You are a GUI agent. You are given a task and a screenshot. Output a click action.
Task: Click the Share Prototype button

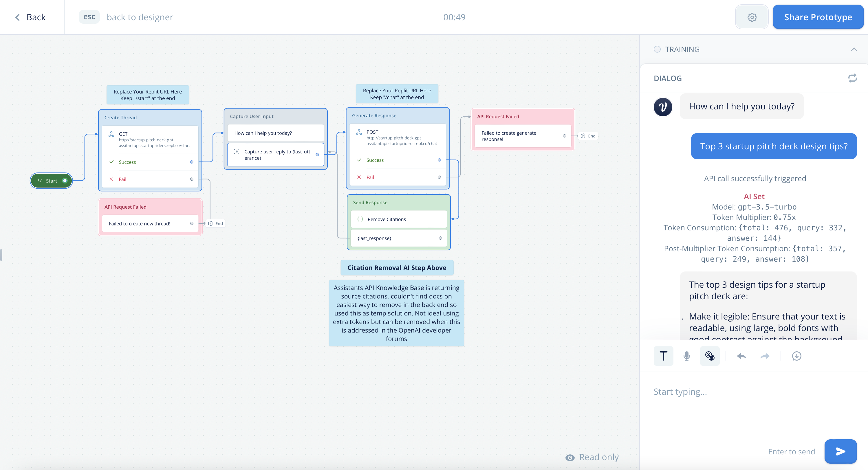click(x=818, y=17)
